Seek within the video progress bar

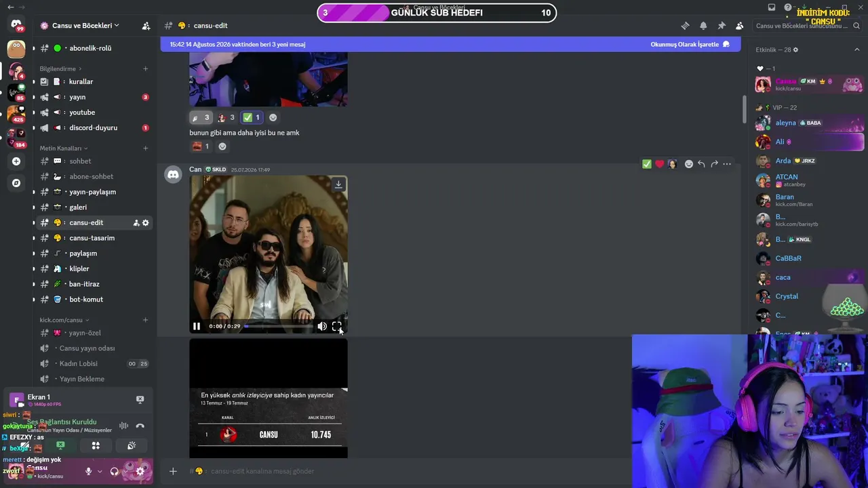(x=278, y=326)
